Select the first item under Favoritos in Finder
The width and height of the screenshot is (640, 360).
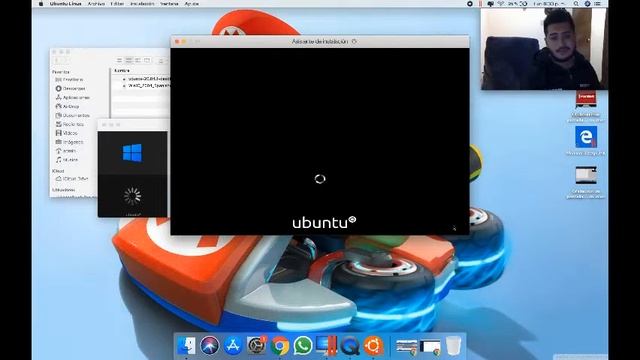pyautogui.click(x=69, y=80)
